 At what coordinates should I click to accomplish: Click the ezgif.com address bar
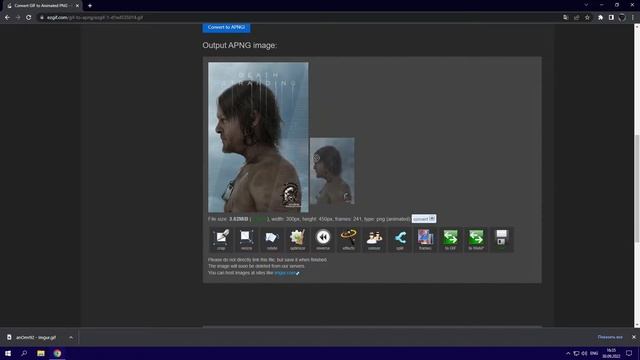(x=298, y=18)
